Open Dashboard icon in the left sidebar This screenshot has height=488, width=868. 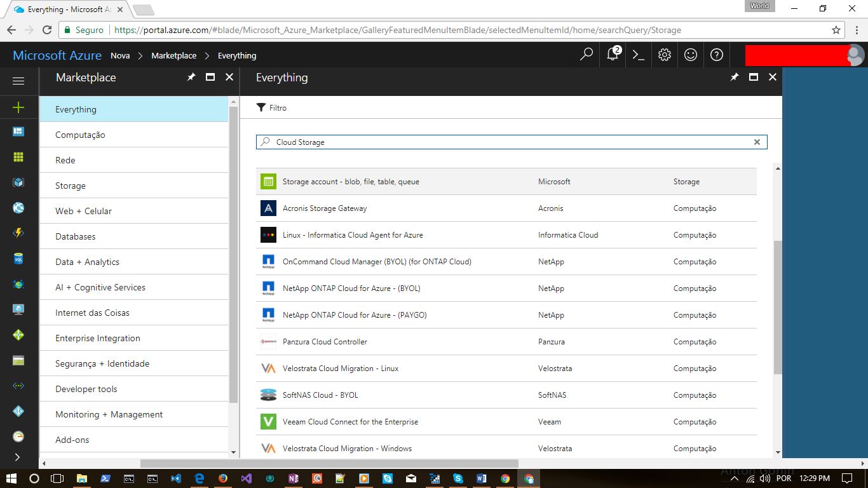coord(18,132)
